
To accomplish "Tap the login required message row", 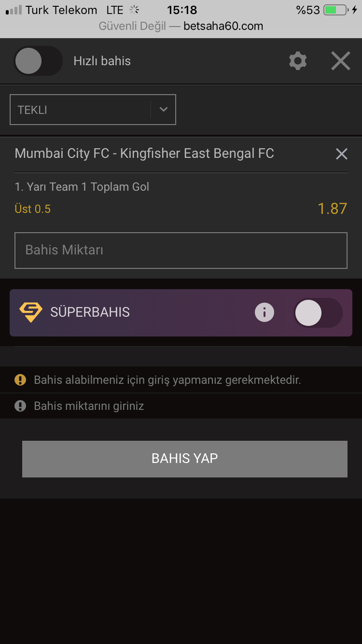I will (x=181, y=380).
